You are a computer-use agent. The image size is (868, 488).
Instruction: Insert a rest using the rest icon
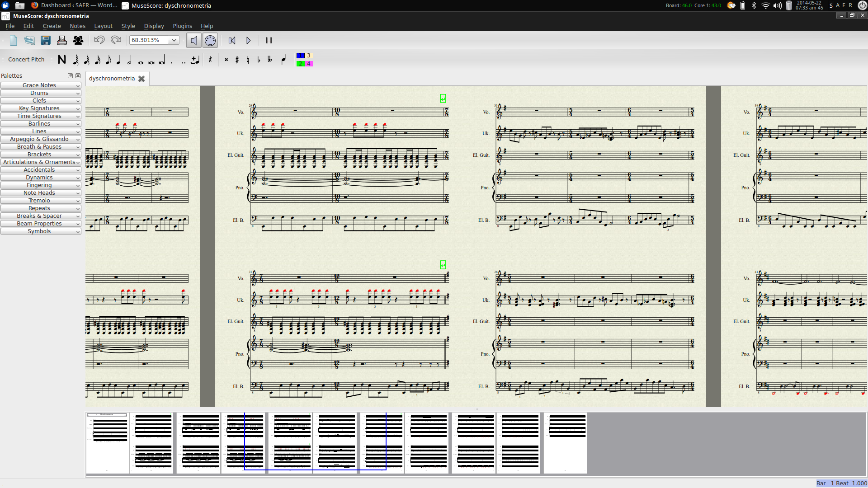click(x=210, y=60)
